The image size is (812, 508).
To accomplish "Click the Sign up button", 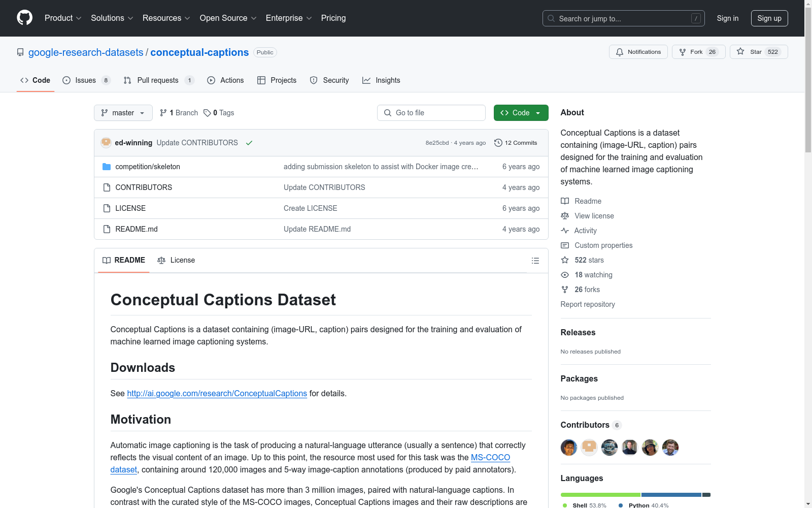I will tap(769, 18).
